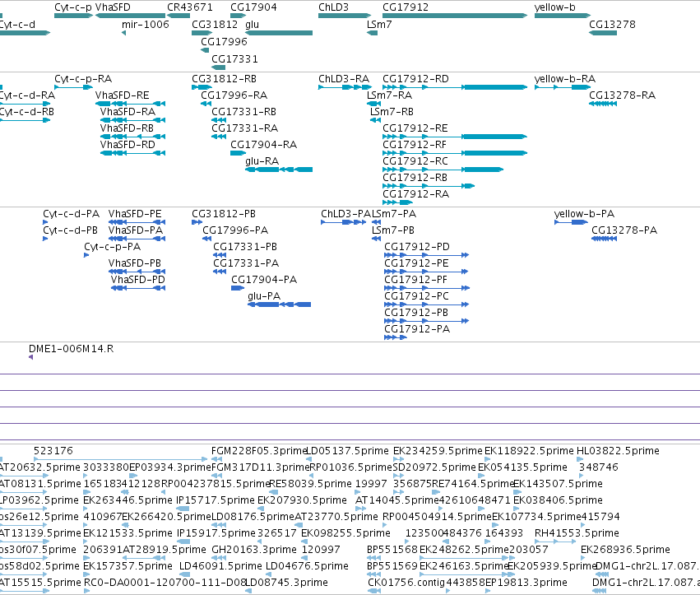Select the yellow-b-RA transcript glyph
Viewport: 700px width, 595px height.
563,87
